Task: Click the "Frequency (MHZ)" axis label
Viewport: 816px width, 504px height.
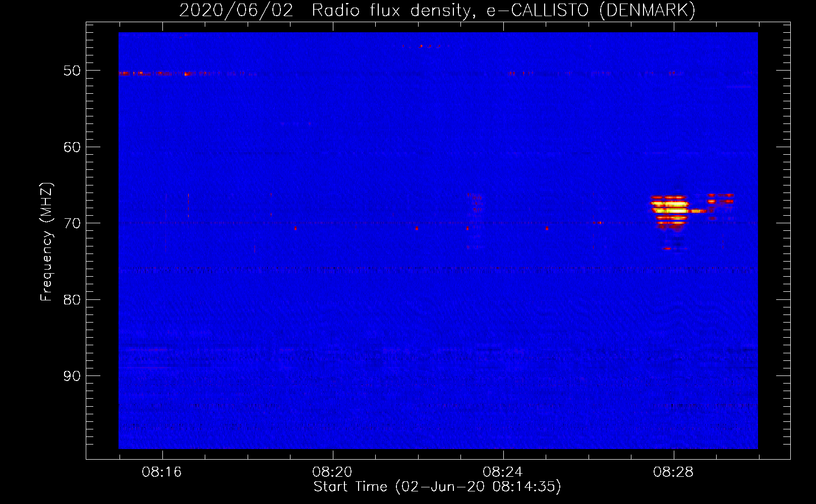Action: (x=46, y=242)
